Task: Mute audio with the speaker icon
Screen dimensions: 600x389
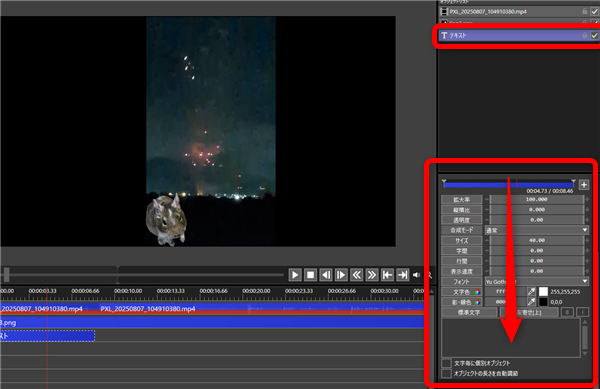Action: (416, 275)
